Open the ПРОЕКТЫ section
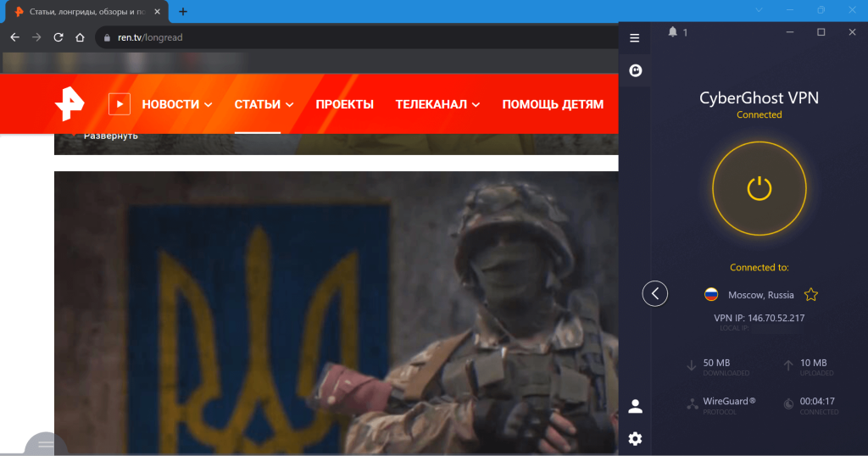The height and width of the screenshot is (456, 868). point(344,104)
